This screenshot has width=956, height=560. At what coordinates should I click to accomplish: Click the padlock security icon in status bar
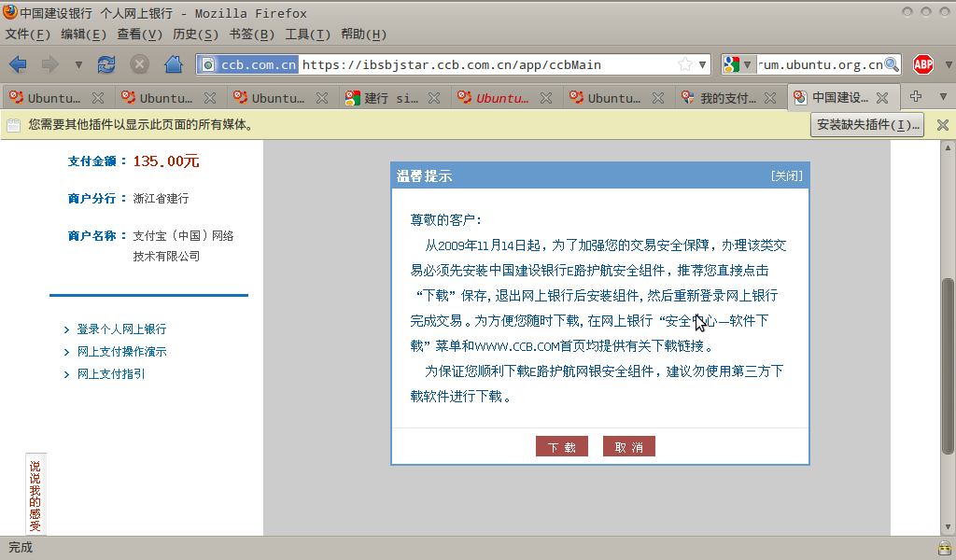[945, 548]
